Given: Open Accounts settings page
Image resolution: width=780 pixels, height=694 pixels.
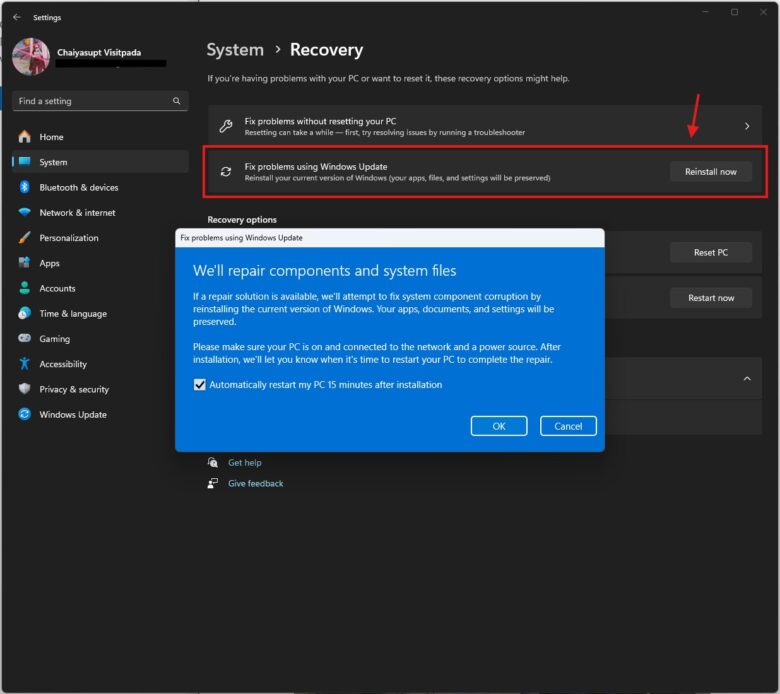Looking at the screenshot, I should (x=57, y=288).
